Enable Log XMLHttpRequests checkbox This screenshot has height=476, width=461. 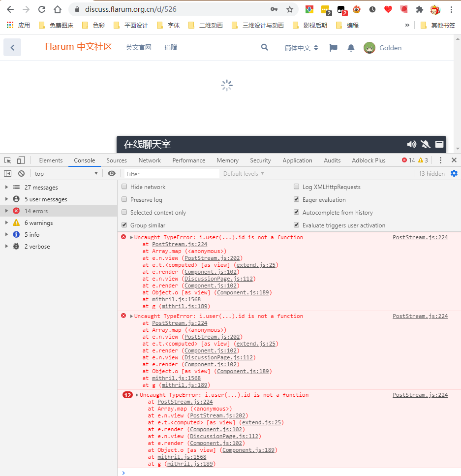click(x=297, y=187)
